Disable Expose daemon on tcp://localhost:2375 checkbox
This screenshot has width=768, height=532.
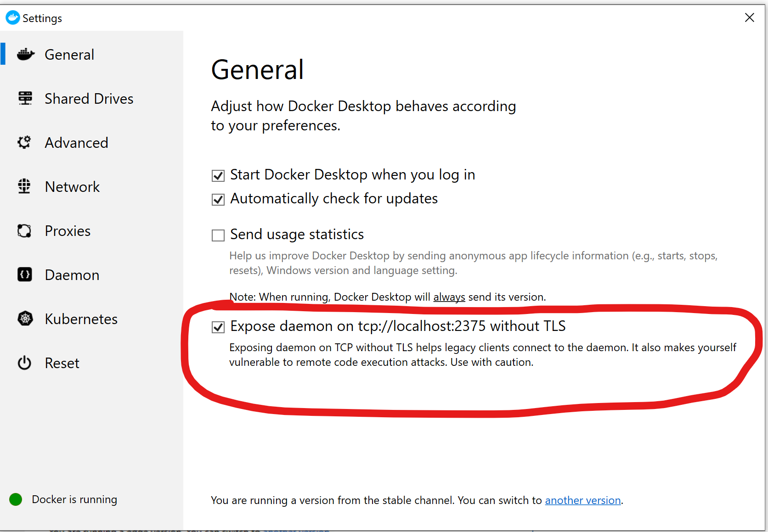(x=218, y=327)
